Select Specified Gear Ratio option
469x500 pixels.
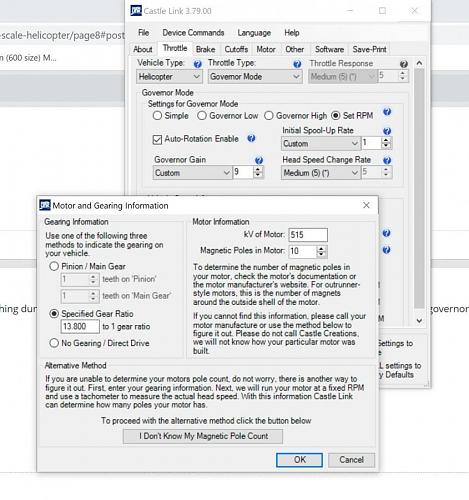[x=54, y=314]
